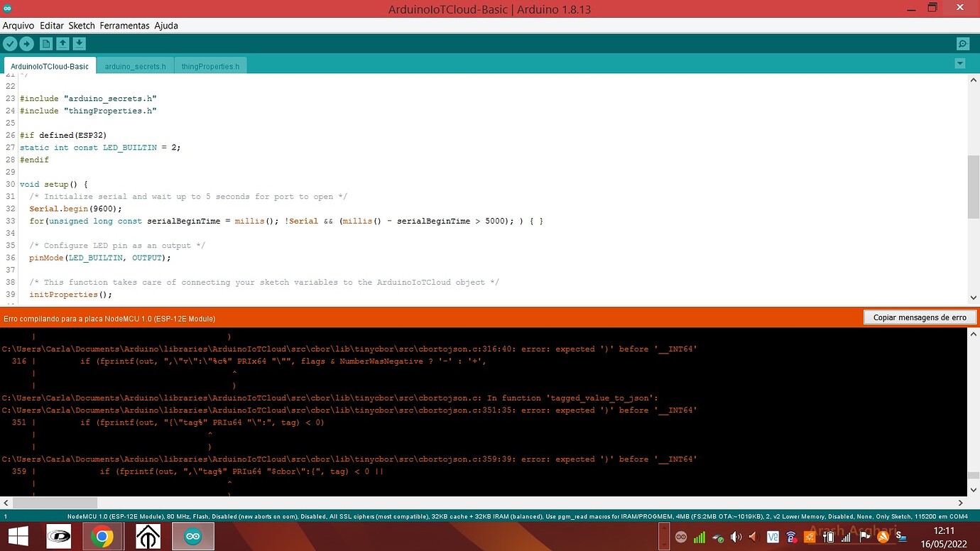Switch to the thingProperties.h tab
This screenshot has height=551, width=980.
[210, 65]
